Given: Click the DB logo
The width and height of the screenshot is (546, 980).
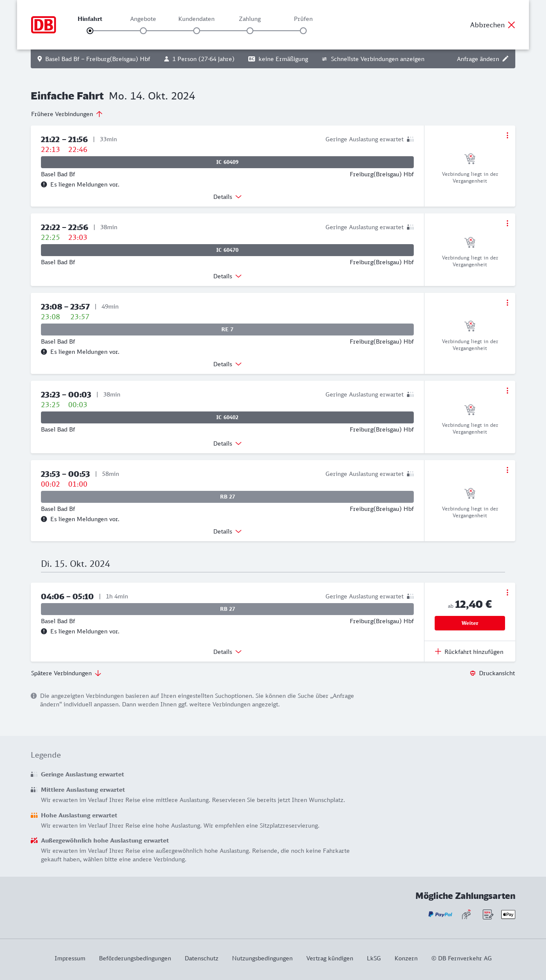Looking at the screenshot, I should coord(44,25).
